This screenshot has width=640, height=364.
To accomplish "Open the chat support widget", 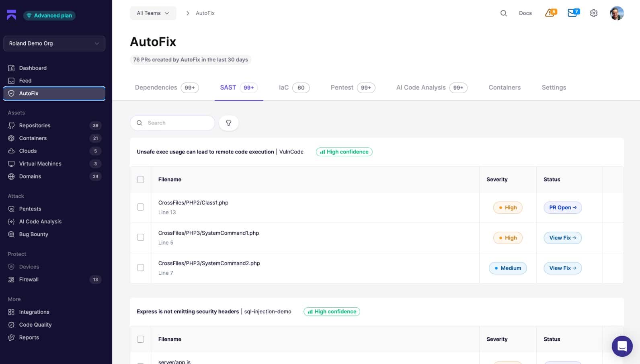I will tap(622, 346).
